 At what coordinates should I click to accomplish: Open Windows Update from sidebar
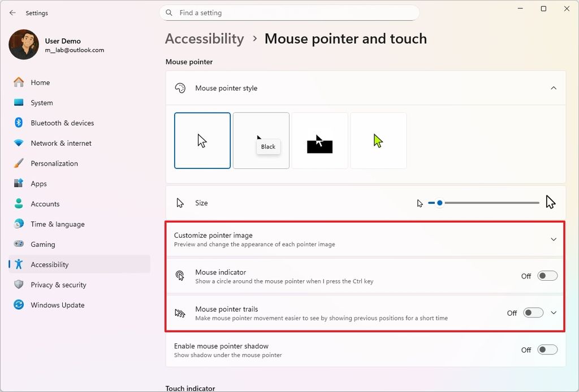[57, 305]
